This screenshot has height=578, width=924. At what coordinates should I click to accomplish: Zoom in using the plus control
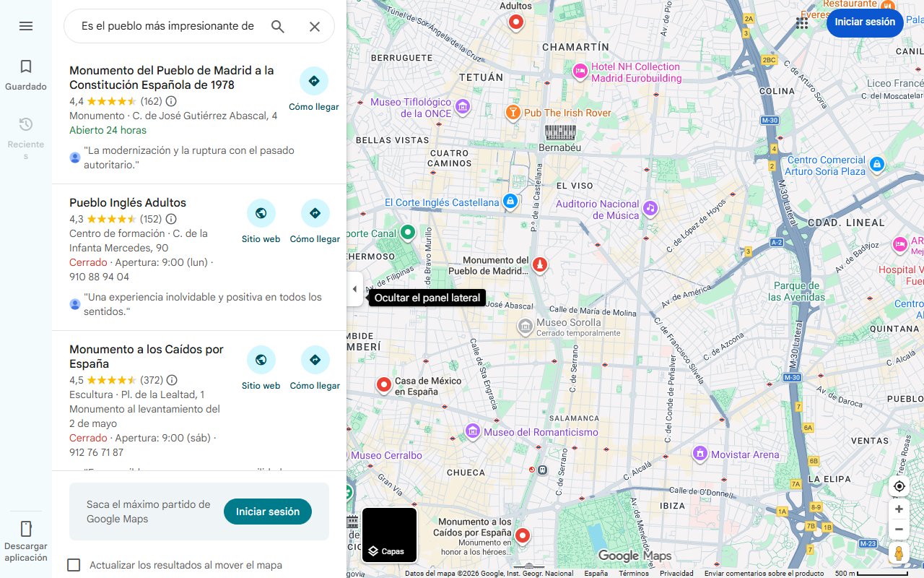pyautogui.click(x=899, y=508)
